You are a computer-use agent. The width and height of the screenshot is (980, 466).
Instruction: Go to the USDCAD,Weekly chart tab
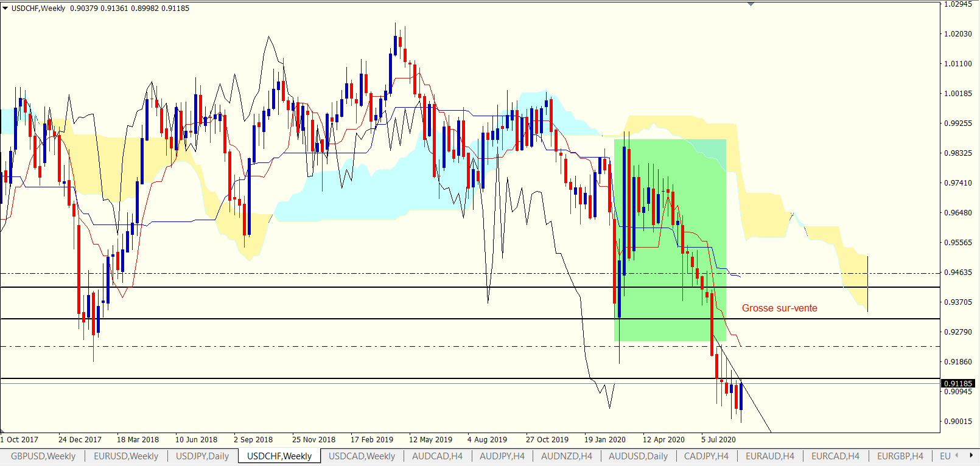pos(362,456)
